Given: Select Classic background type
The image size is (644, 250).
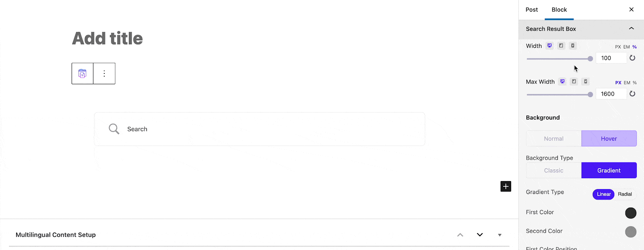Looking at the screenshot, I should (553, 170).
